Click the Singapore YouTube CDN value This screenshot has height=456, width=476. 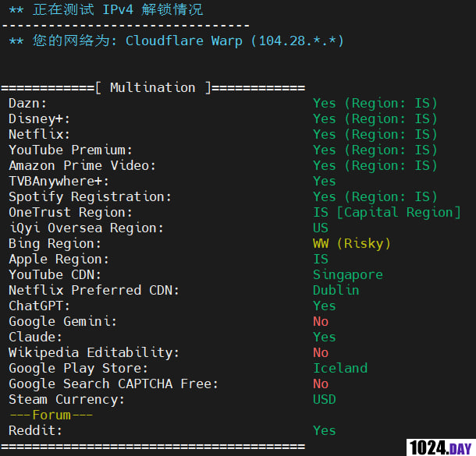point(348,275)
